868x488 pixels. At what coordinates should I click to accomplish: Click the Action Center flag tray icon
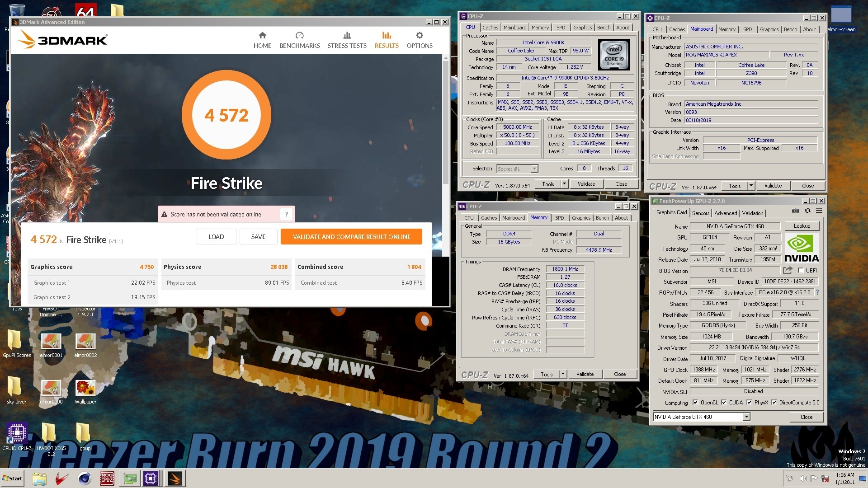[x=814, y=479]
